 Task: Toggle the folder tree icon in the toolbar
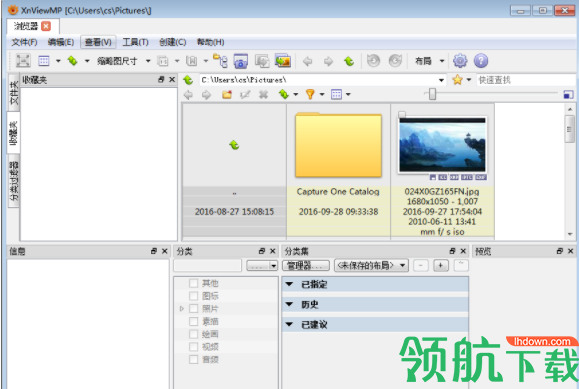[x=220, y=61]
